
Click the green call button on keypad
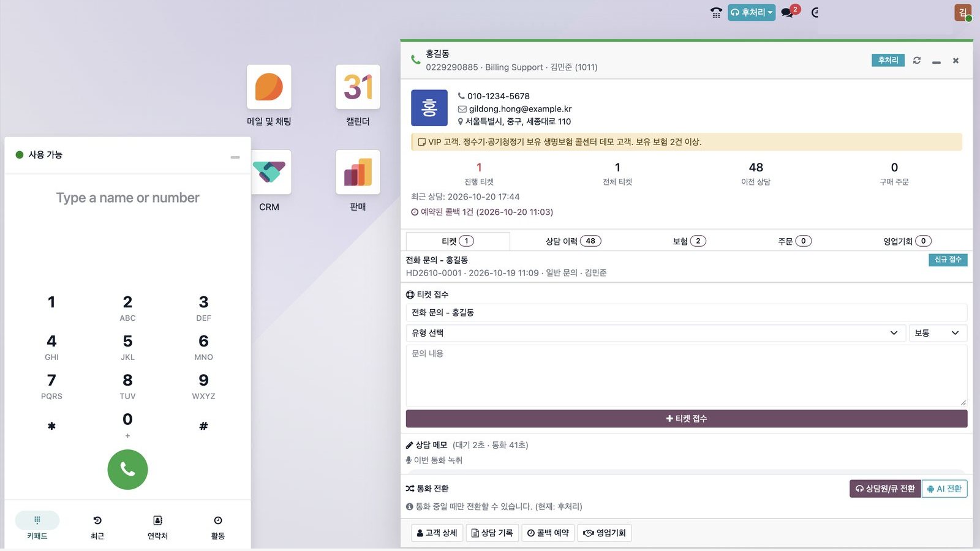(127, 470)
